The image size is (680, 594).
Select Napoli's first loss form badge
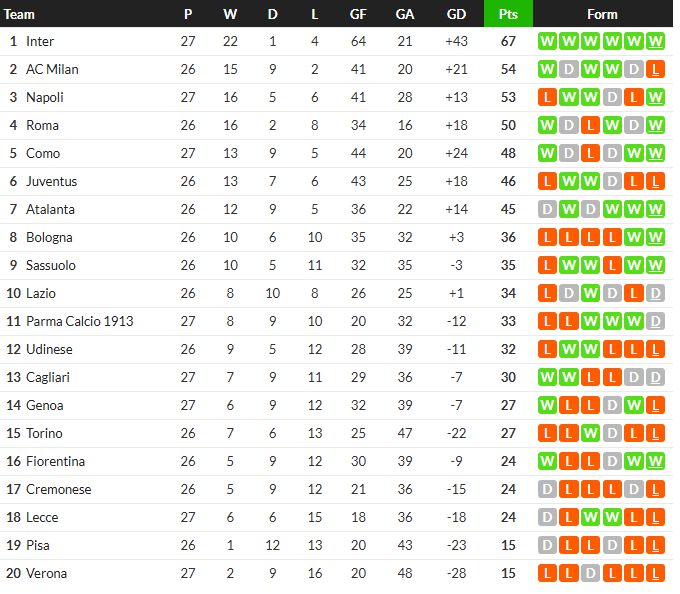pos(547,97)
